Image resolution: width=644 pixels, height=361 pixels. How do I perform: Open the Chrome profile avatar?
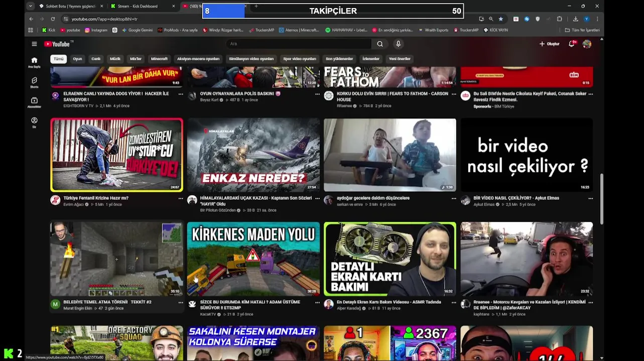click(586, 19)
